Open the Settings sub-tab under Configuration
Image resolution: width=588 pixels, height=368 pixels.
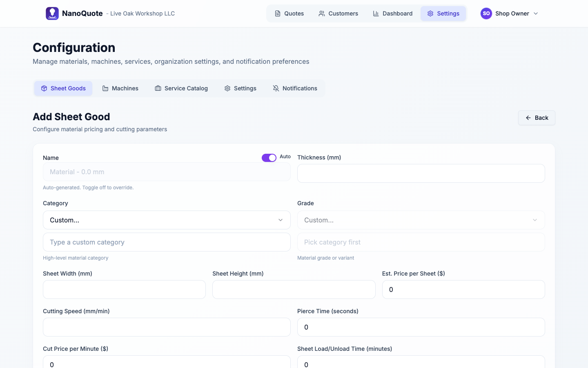coord(240,88)
